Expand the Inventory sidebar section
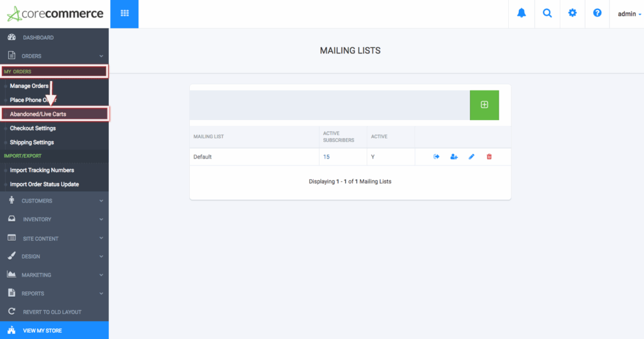Screen dimensions: 644x339 54,220
